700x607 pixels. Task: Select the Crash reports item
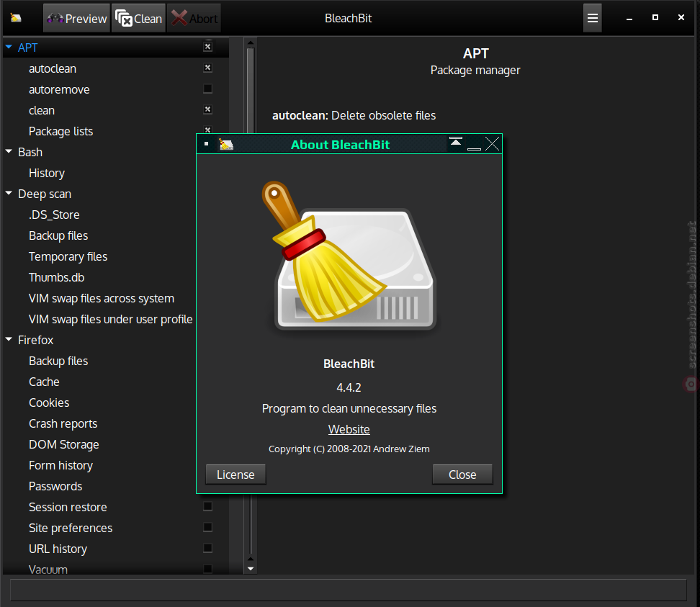[x=63, y=423]
